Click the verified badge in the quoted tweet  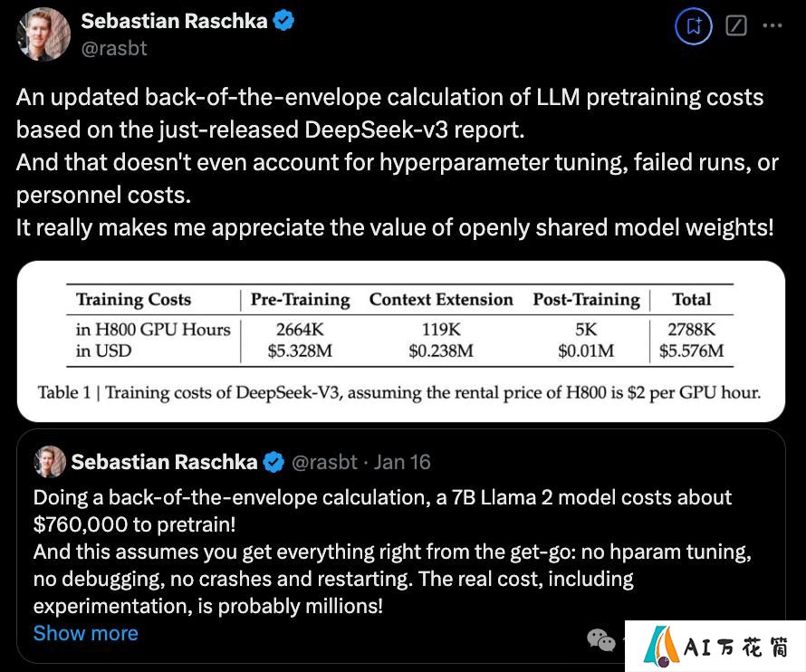(x=273, y=462)
